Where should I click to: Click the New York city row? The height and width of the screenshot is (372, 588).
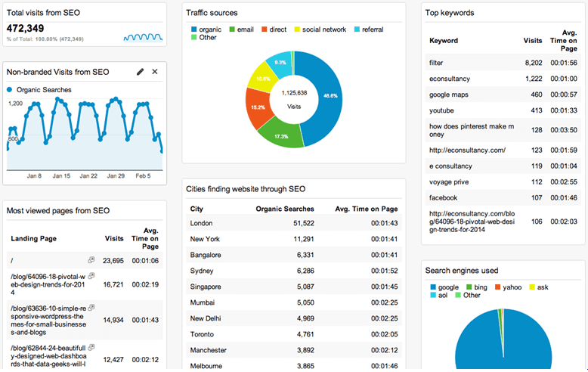pyautogui.click(x=294, y=239)
